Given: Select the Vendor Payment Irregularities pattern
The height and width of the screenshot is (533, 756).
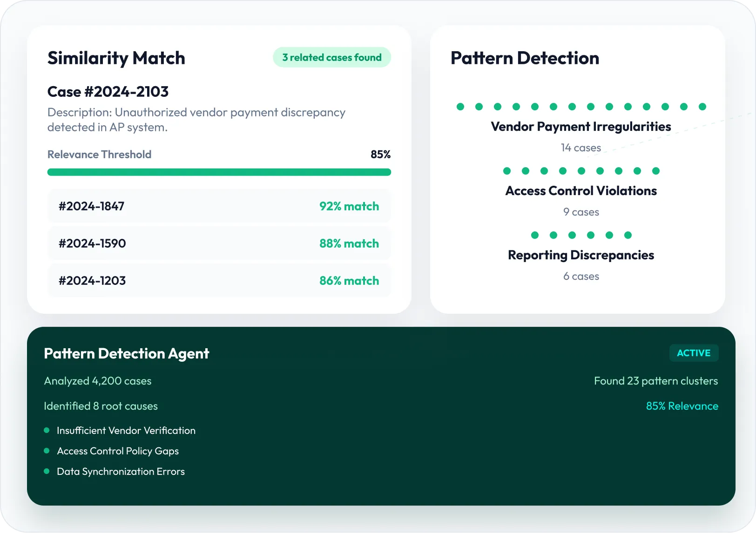Looking at the screenshot, I should (x=581, y=127).
